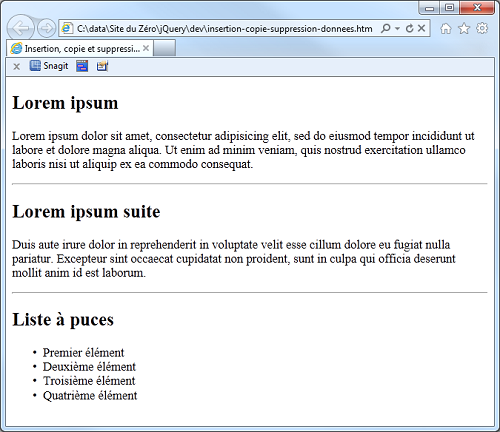Screen dimensions: 500x432
Task: Open the address bar autocomplete dropdown arrow
Action: pyautogui.click(x=397, y=29)
